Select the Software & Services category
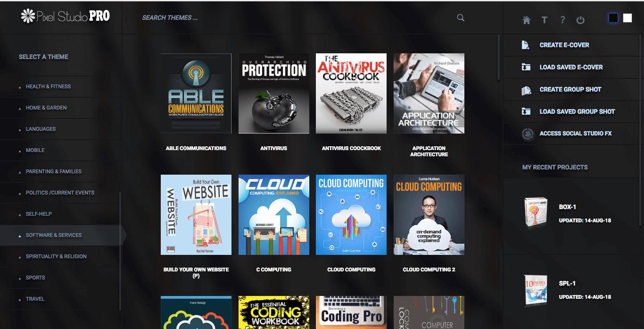This screenshot has width=644, height=329. coord(54,235)
